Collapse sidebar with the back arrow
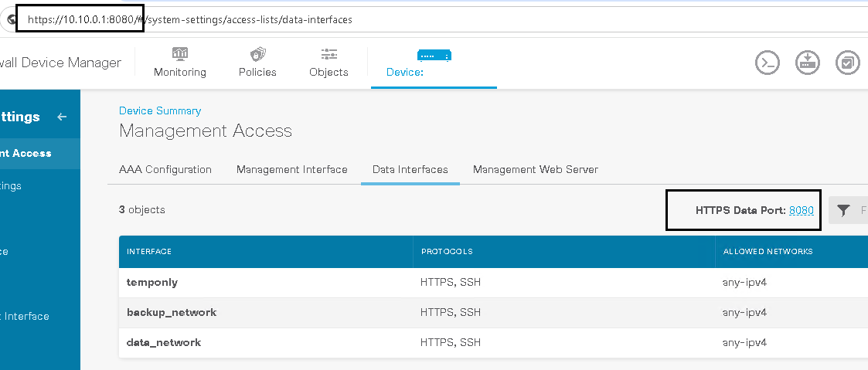Viewport: 868px width, 370px height. pos(63,117)
